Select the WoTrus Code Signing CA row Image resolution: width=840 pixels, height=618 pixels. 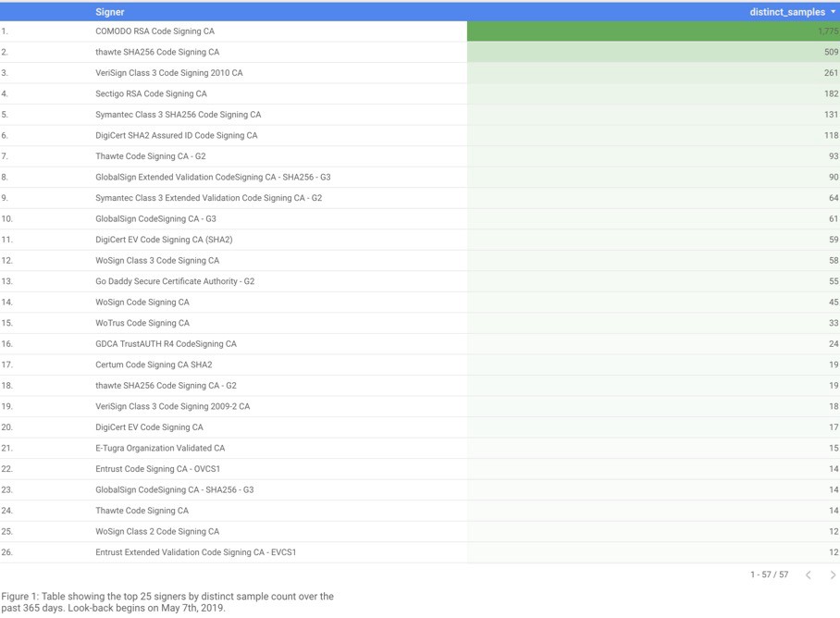[x=142, y=323]
